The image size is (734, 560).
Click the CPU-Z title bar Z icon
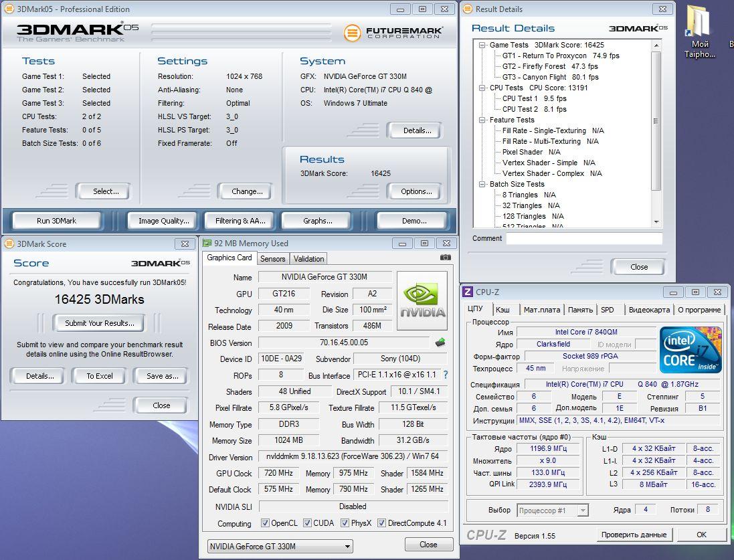click(x=467, y=292)
